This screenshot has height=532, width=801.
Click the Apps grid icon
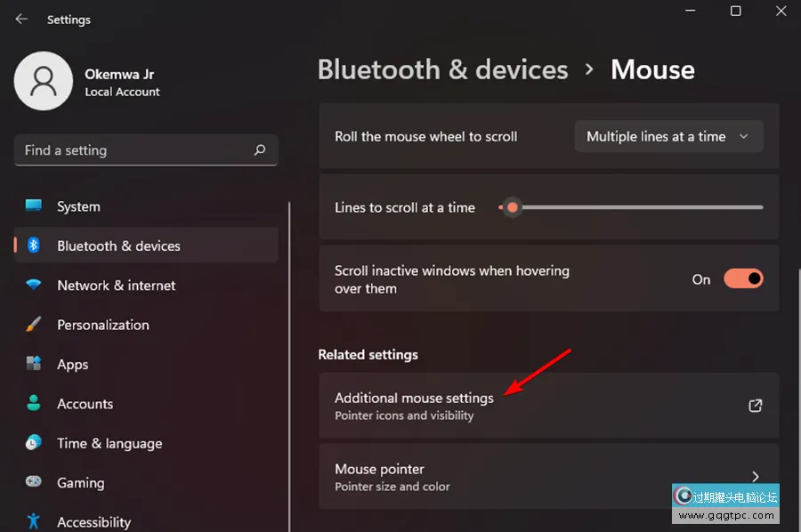34,364
